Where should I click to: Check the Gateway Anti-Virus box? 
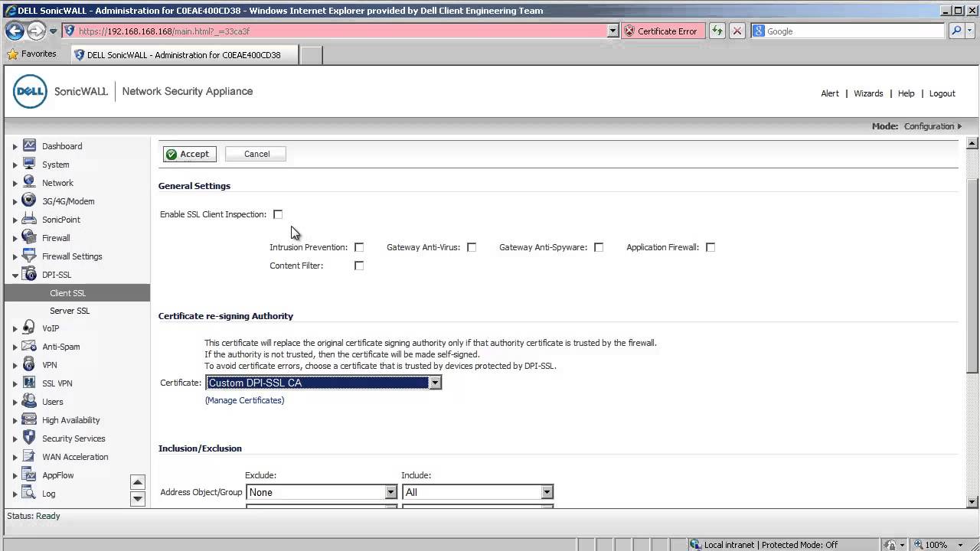(x=472, y=247)
